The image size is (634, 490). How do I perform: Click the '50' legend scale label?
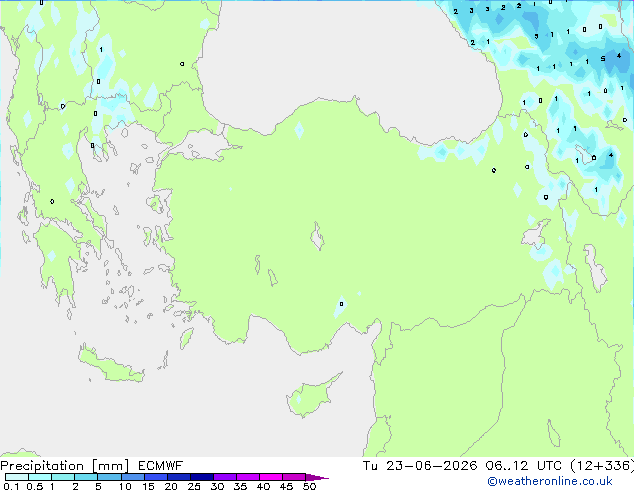[x=310, y=486]
